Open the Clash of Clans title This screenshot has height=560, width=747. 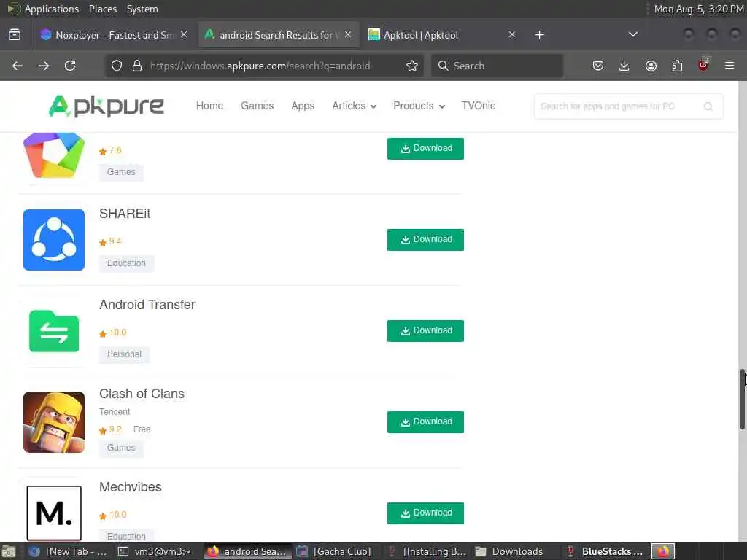pyautogui.click(x=142, y=394)
